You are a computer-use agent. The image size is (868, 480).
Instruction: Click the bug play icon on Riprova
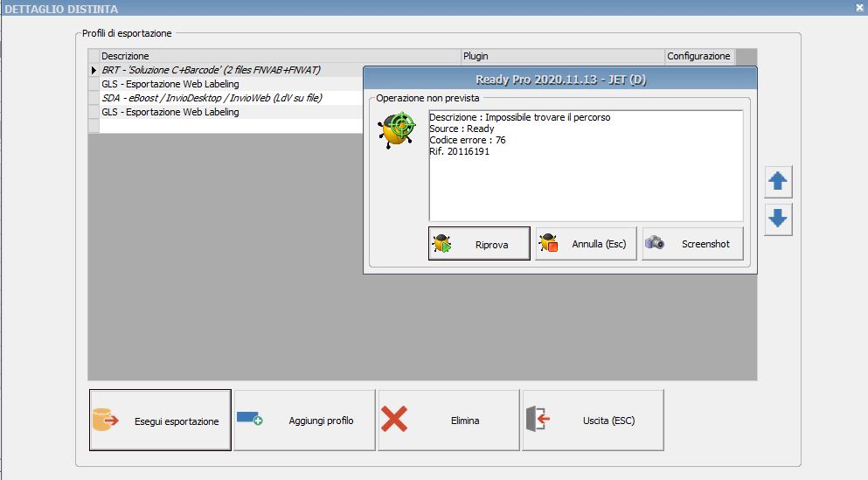(442, 243)
